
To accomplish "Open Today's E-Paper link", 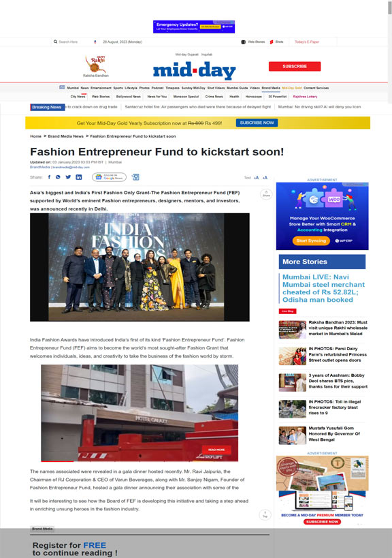I will click(x=307, y=42).
